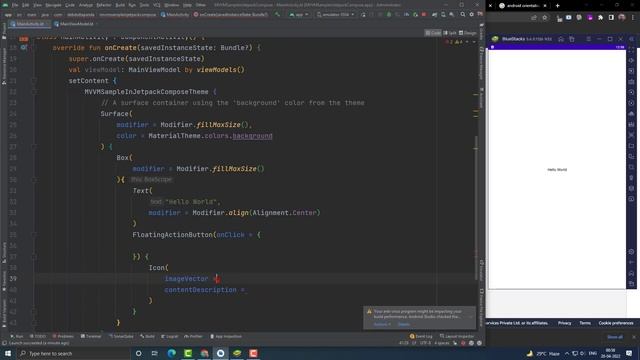Open the Build menu
Viewport: 640px width, 360px height.
pyautogui.click(x=120, y=5)
